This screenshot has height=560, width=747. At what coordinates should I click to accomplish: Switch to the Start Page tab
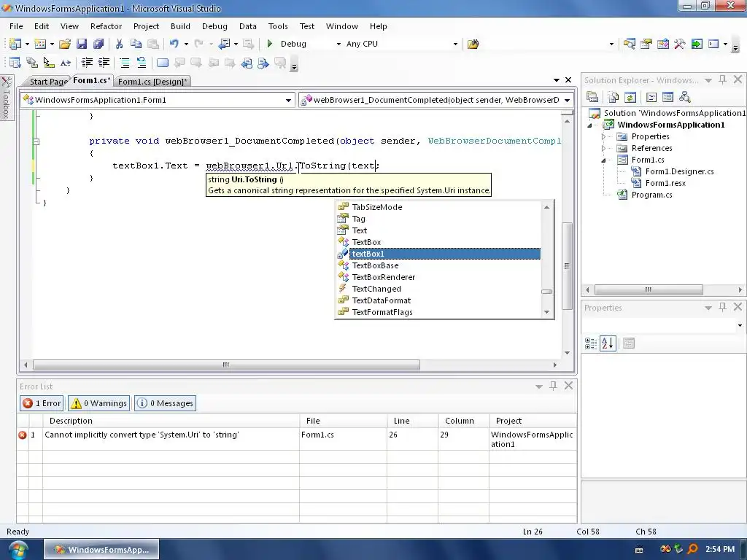pos(47,82)
